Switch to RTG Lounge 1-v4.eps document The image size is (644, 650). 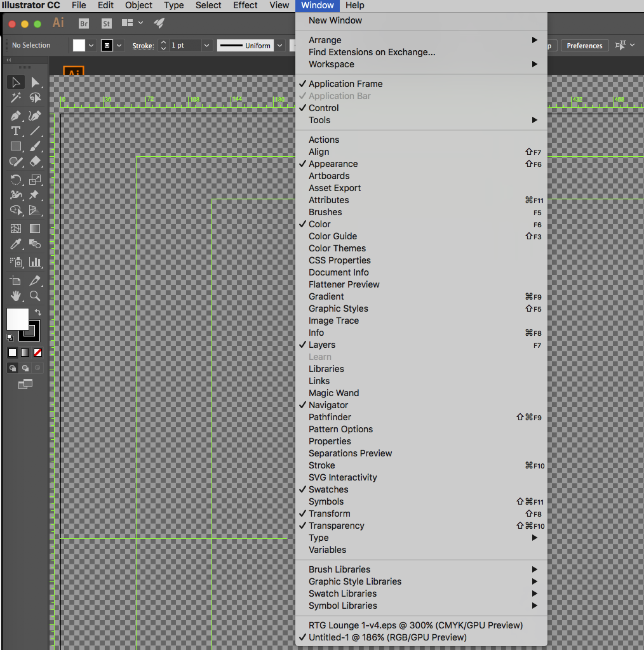[x=421, y=625]
